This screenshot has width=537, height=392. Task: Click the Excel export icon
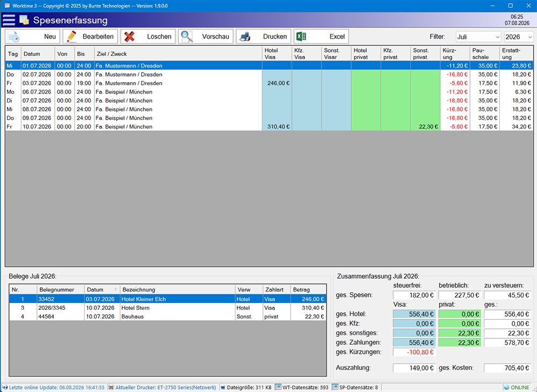point(301,37)
